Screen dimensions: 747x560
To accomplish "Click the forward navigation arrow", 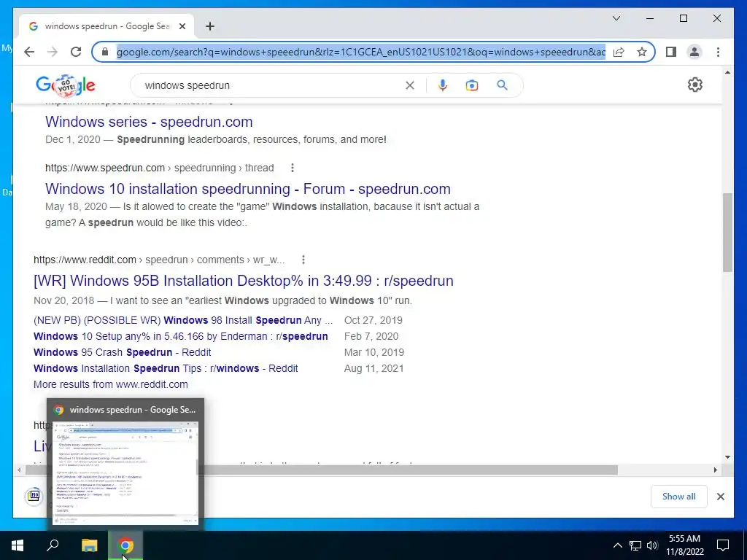I will tap(53, 52).
